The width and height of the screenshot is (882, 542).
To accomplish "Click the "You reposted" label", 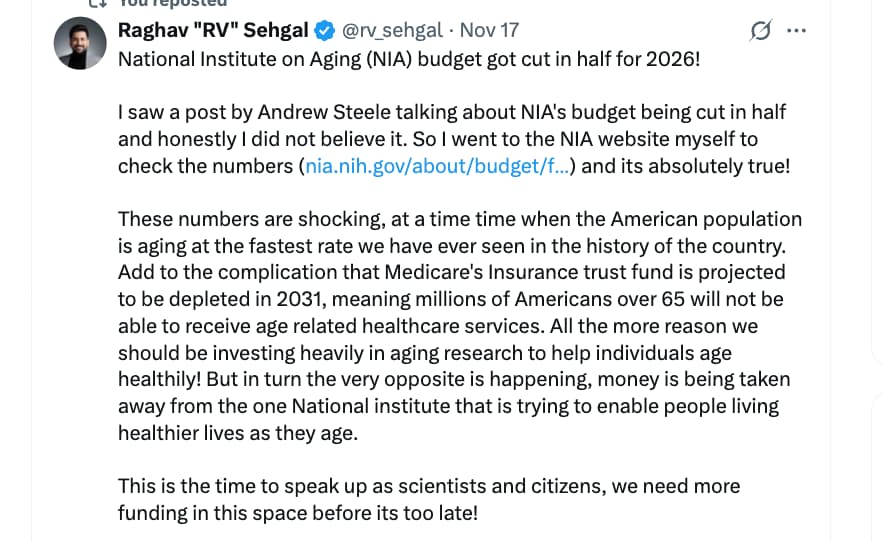I will (173, 4).
